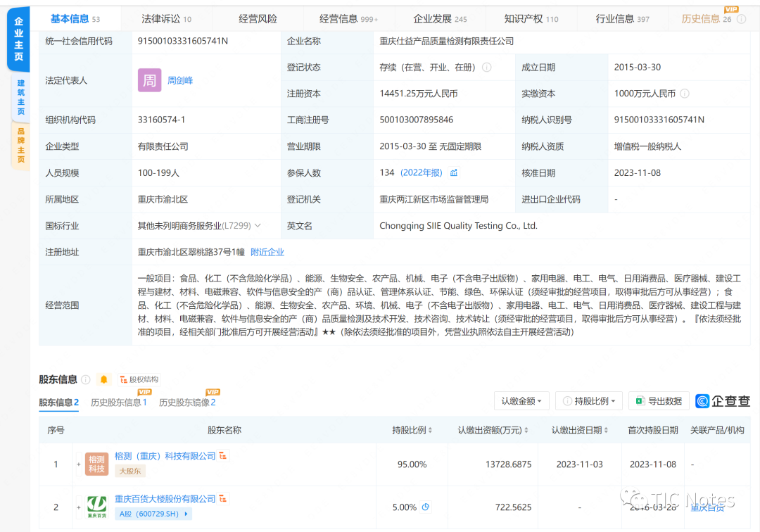The height and width of the screenshot is (532, 760).
Task: Click info icon beside 历史信息 26
Action: coord(741,20)
